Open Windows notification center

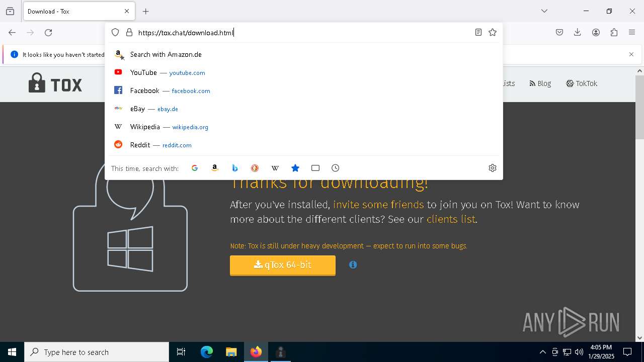tap(628, 352)
